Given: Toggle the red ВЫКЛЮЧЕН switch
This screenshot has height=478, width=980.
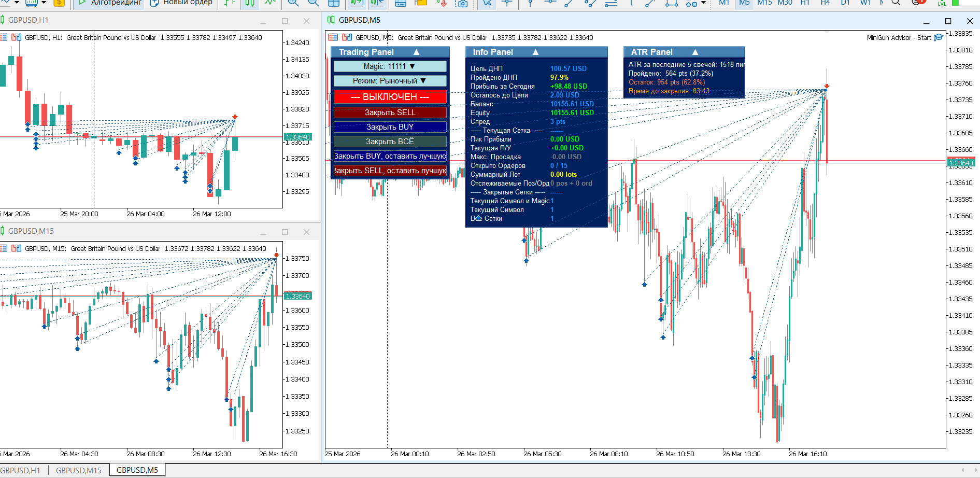Looking at the screenshot, I should pos(390,97).
